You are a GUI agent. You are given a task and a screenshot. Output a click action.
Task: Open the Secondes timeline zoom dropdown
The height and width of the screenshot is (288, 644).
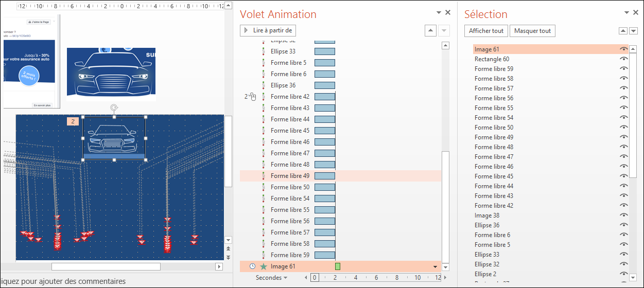coord(272,278)
